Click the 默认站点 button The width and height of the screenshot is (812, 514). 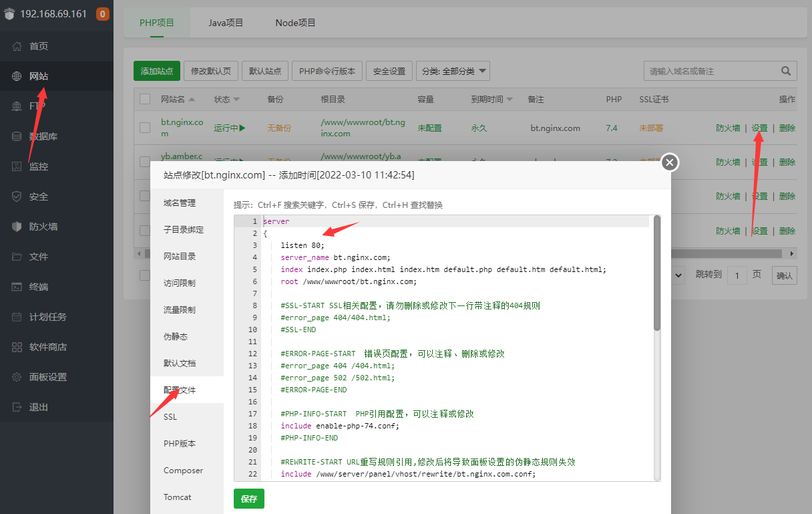point(265,71)
